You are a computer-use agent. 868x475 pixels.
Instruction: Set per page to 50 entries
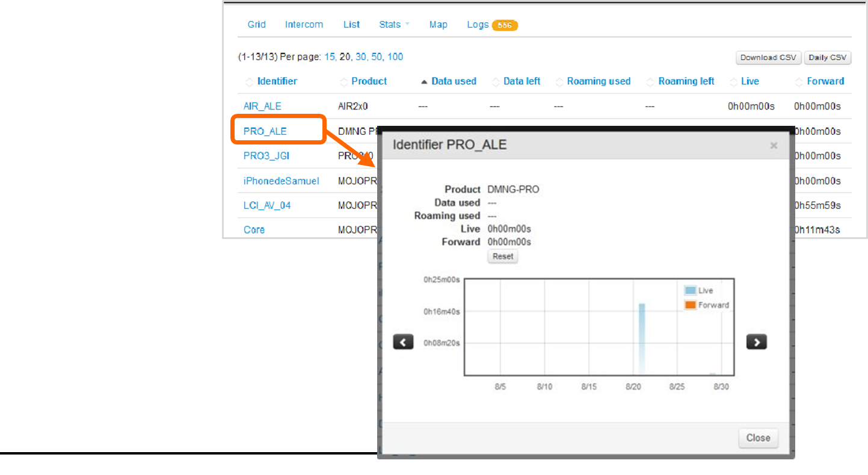click(x=377, y=57)
